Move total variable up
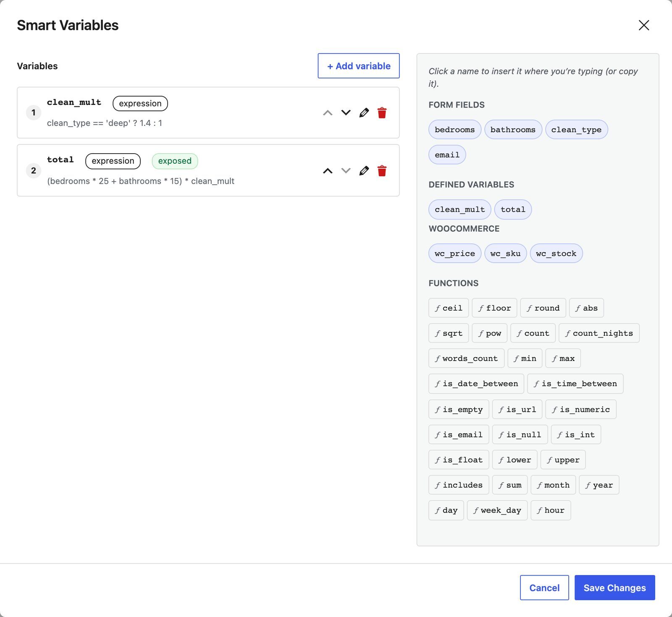 (x=328, y=170)
